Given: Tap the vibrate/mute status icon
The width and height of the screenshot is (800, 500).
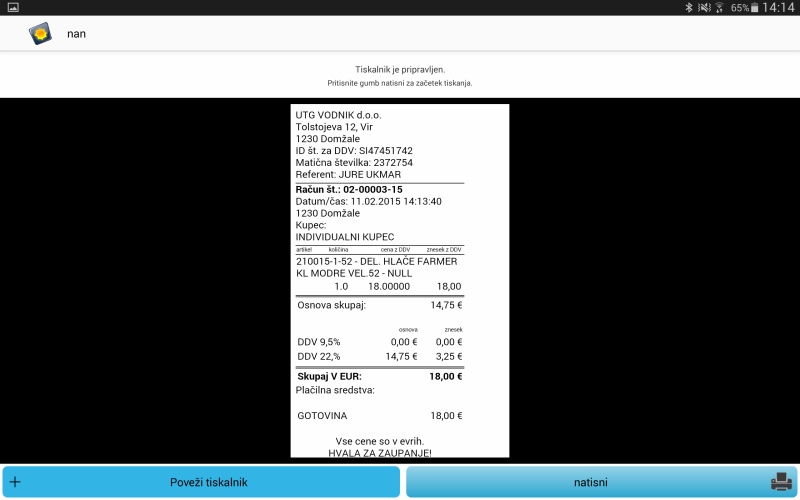Looking at the screenshot, I should tap(703, 7).
